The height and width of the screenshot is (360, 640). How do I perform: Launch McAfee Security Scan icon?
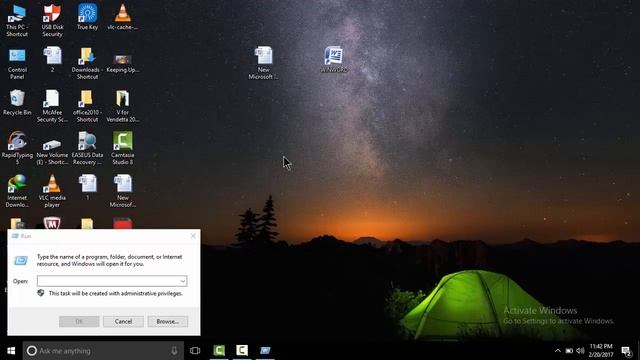(x=52, y=106)
